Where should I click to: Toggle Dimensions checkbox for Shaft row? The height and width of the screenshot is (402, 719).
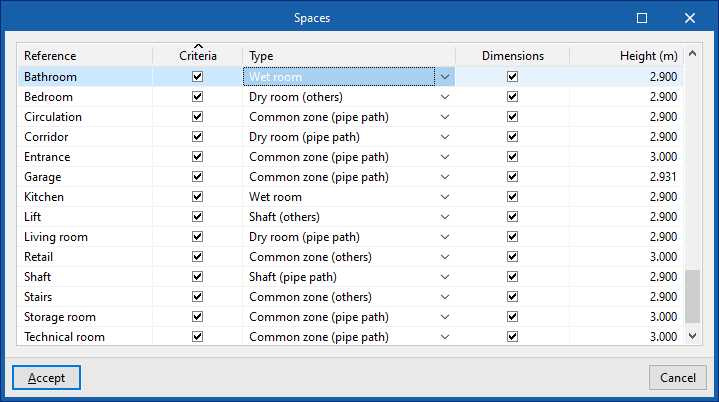(x=512, y=277)
